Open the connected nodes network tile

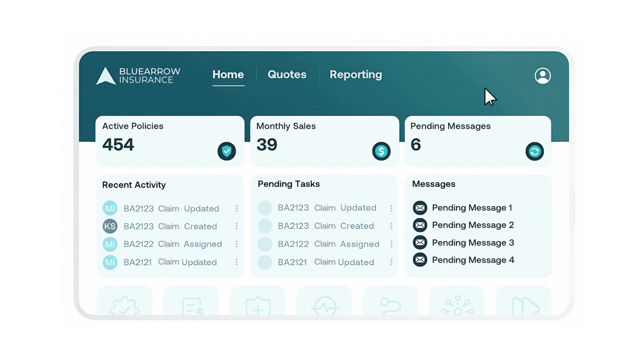point(458,301)
